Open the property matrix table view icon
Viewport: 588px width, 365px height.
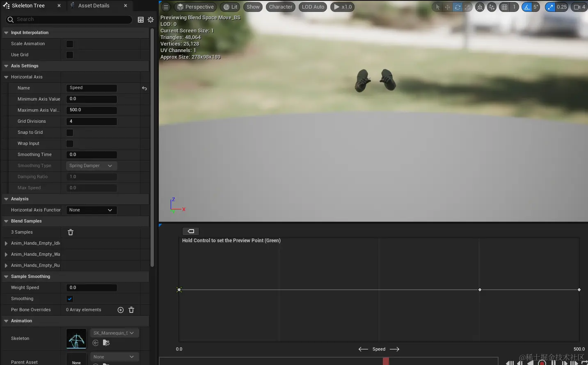141,20
